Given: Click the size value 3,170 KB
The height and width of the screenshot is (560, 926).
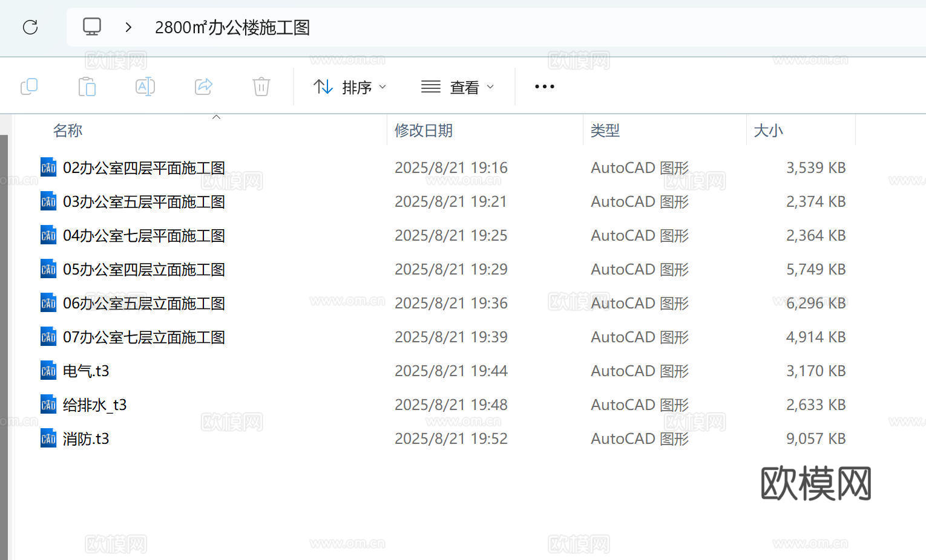Looking at the screenshot, I should (x=816, y=371).
